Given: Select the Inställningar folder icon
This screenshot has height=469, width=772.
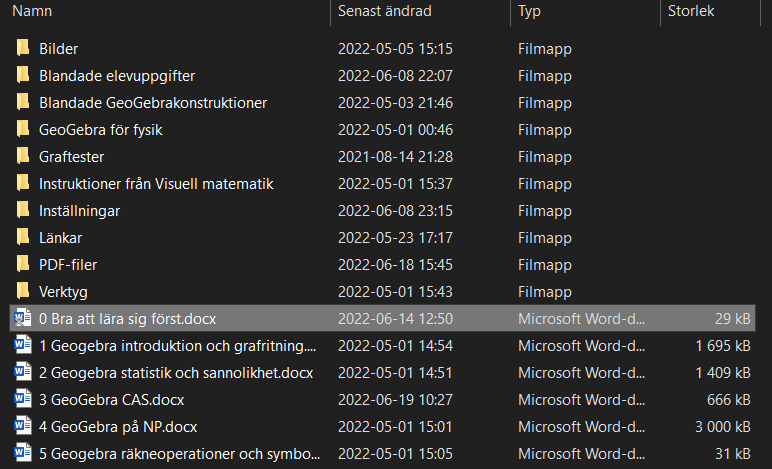Looking at the screenshot, I should tap(23, 210).
